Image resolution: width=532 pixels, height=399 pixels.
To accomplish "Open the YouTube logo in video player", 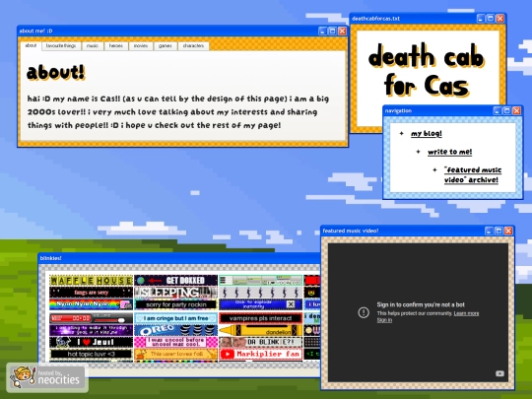I will pos(499,373).
